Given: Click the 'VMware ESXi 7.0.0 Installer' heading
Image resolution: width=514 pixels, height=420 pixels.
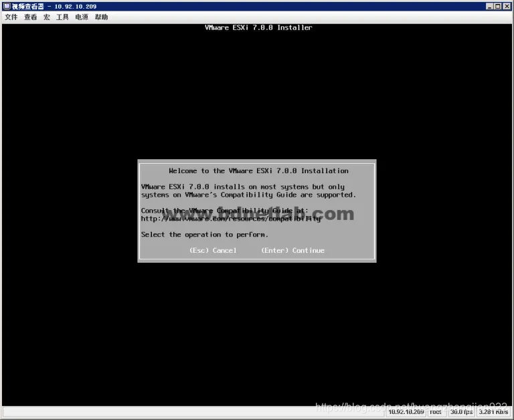Looking at the screenshot, I should pyautogui.click(x=258, y=27).
